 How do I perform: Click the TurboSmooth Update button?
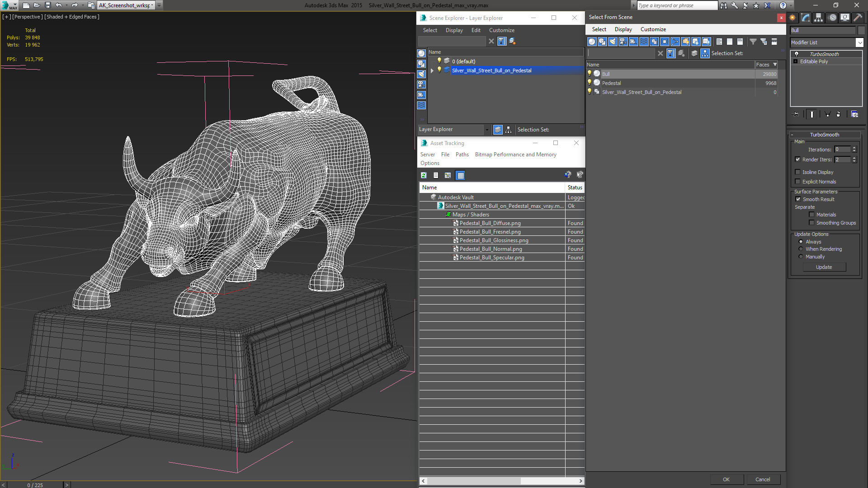(x=824, y=267)
